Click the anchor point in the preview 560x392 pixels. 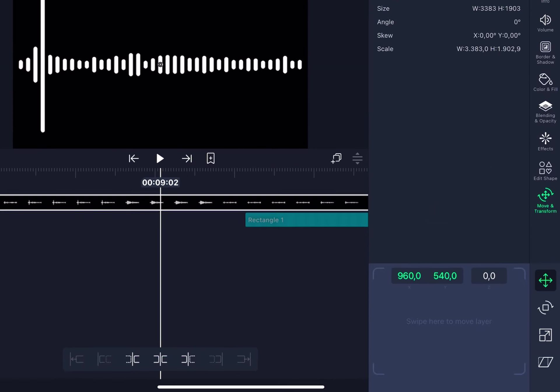click(x=160, y=64)
